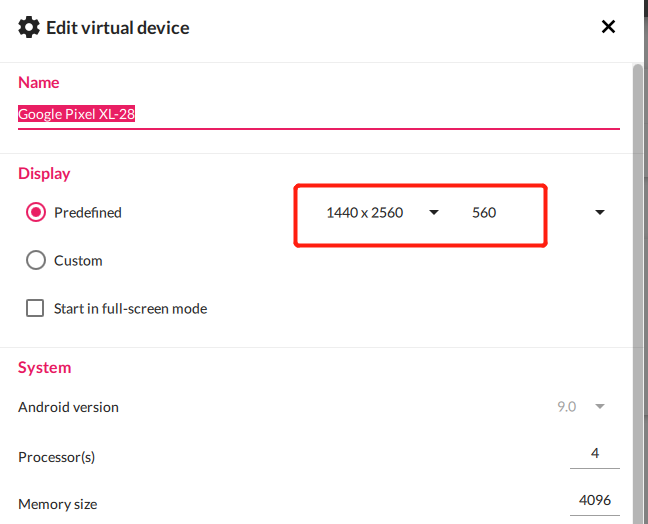
Task: Click the Name section heading
Action: [x=38, y=82]
